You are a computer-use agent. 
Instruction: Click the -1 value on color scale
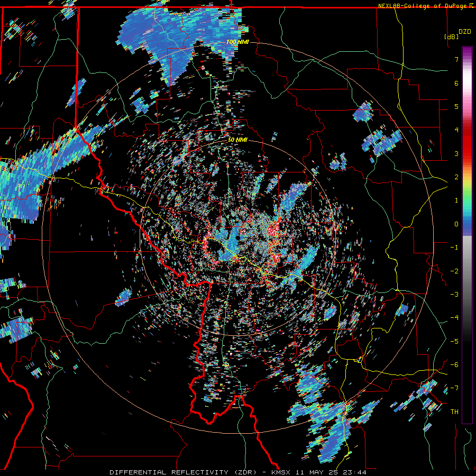coord(454,248)
